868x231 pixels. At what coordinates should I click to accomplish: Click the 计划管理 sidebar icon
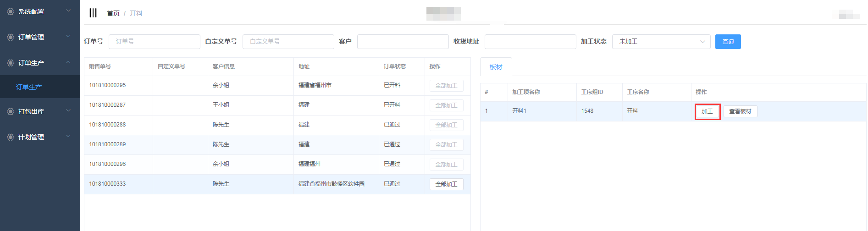coord(11,137)
